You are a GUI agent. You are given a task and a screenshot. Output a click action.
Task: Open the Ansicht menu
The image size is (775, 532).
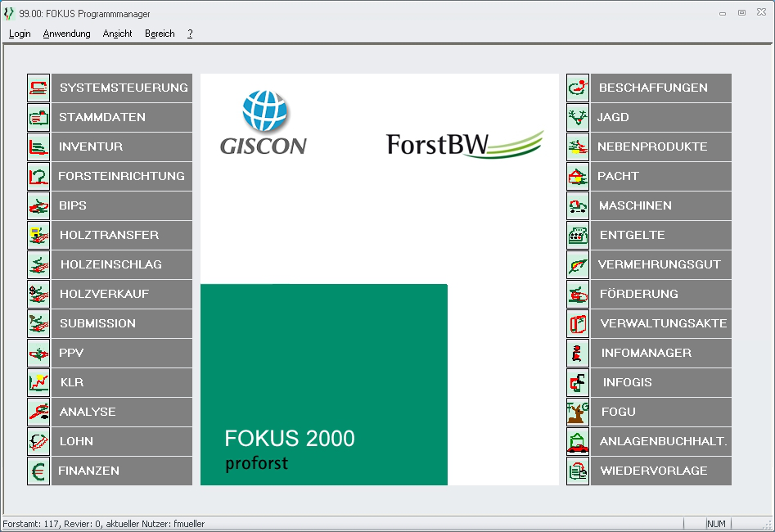pyautogui.click(x=117, y=34)
